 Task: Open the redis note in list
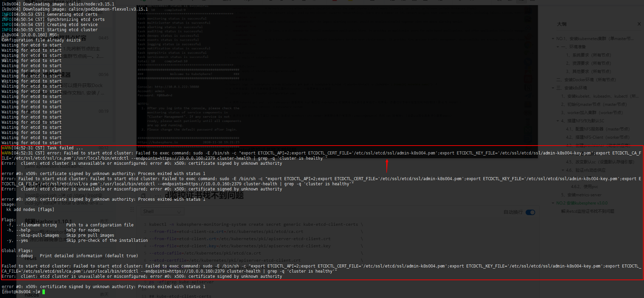coord(30,258)
